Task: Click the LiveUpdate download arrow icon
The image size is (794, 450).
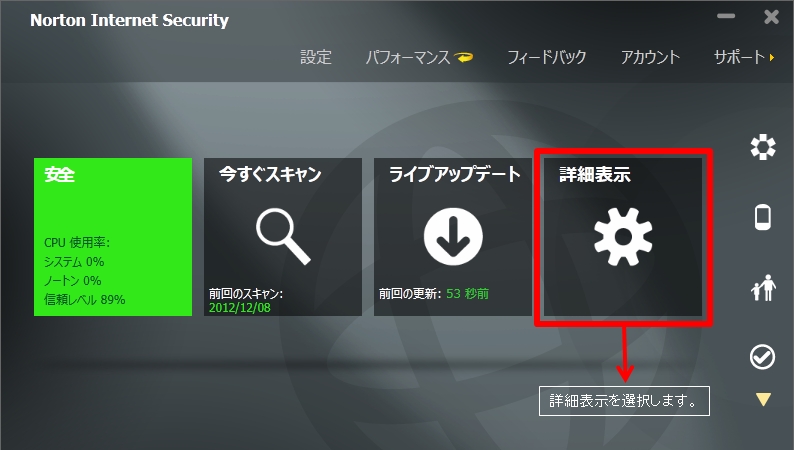Action: [453, 237]
